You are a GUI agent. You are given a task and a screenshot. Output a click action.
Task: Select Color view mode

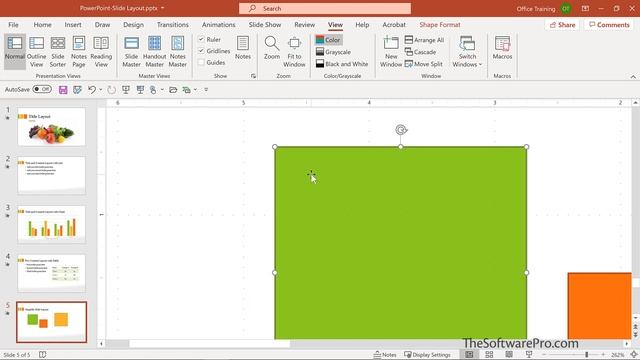[x=329, y=40]
